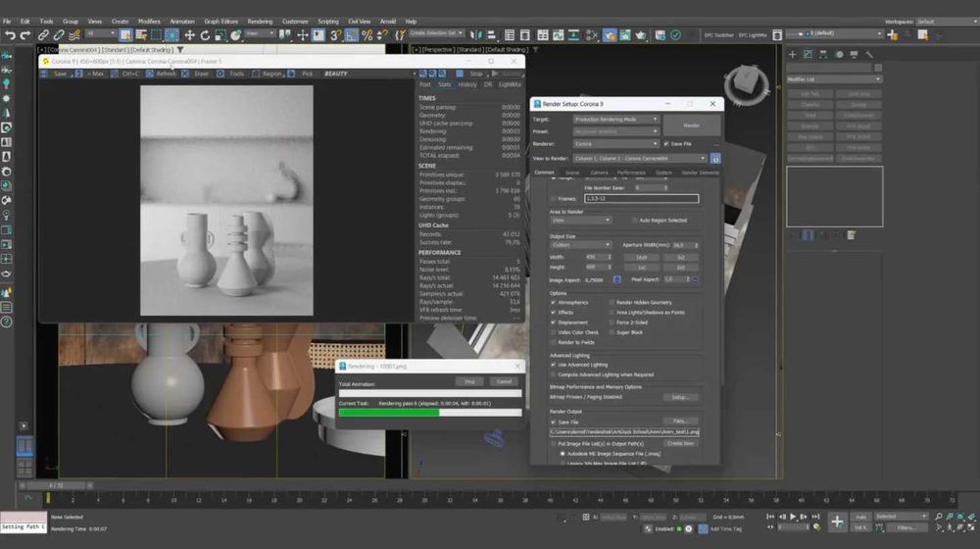The image size is (980, 549).
Task: Enable Render Hidden Geometry checkbox
Action: pos(612,303)
